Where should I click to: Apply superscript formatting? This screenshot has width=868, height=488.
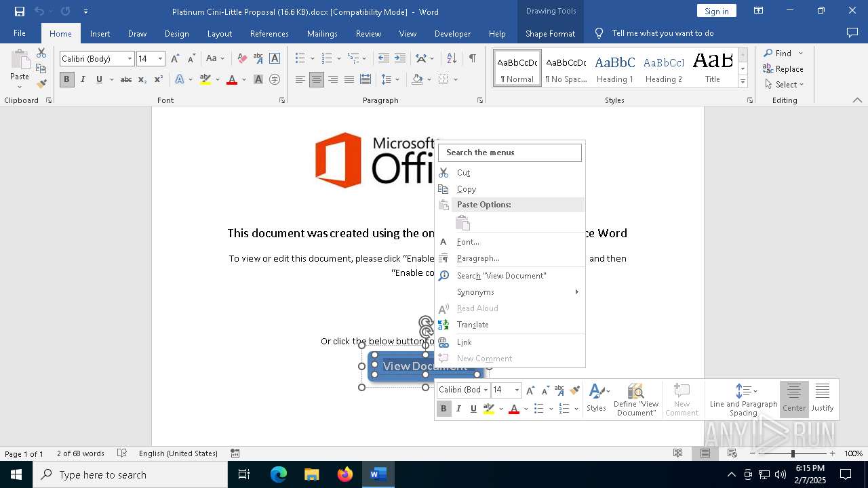159,79
